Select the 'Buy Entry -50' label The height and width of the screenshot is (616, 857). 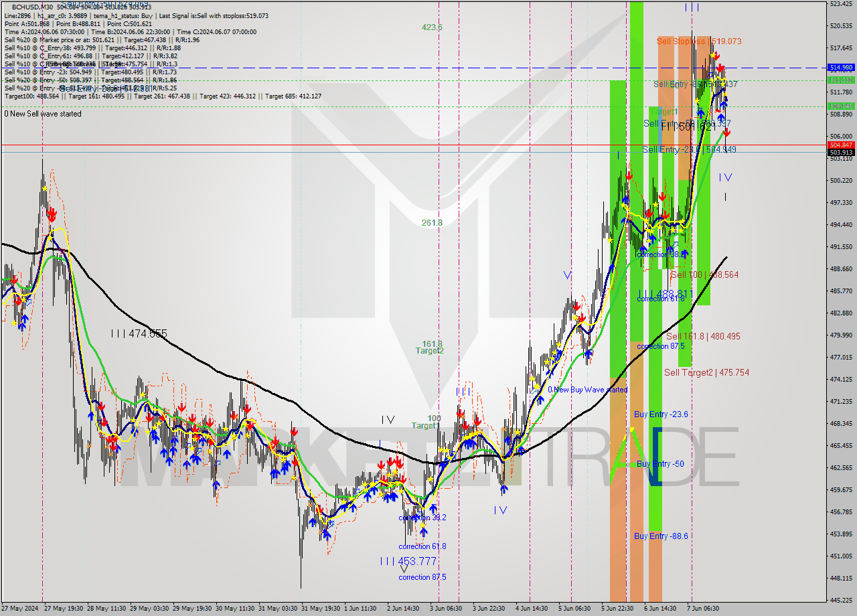point(660,464)
